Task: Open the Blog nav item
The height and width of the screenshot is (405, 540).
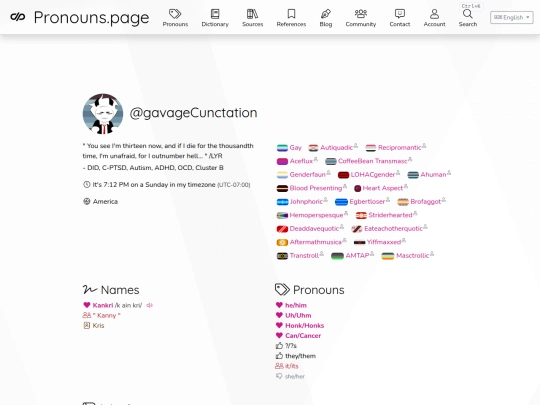Action: click(x=326, y=18)
